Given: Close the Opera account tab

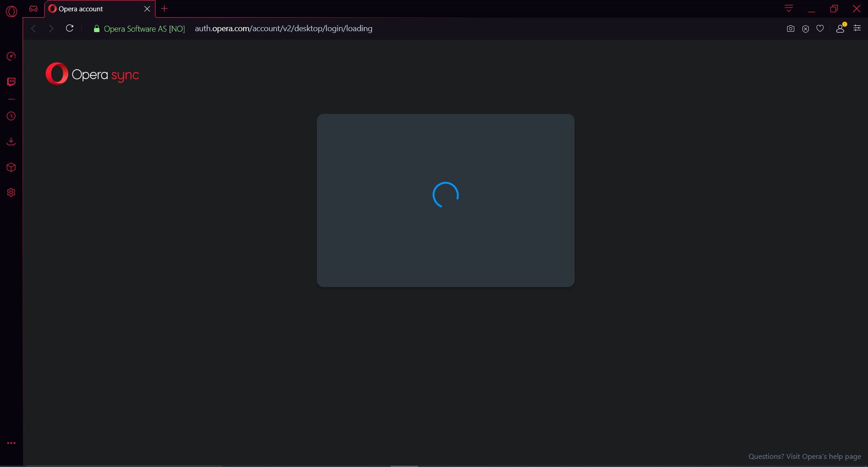Looking at the screenshot, I should click(x=147, y=9).
